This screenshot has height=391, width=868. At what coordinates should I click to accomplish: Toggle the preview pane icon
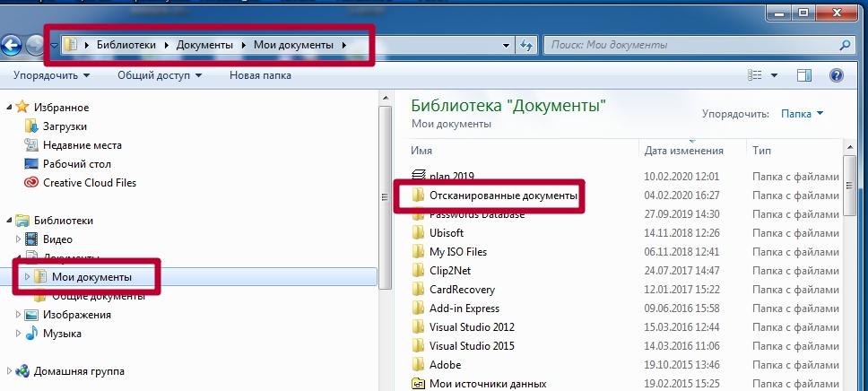coord(804,74)
